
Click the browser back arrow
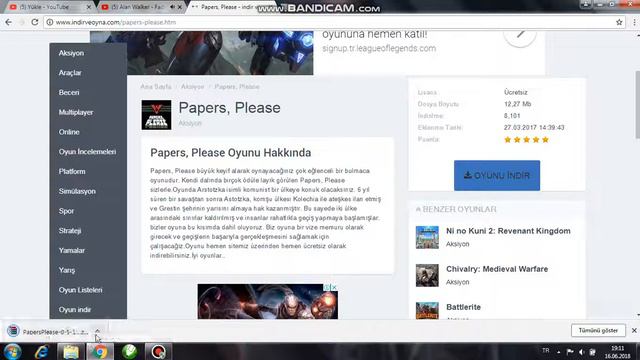point(9,22)
